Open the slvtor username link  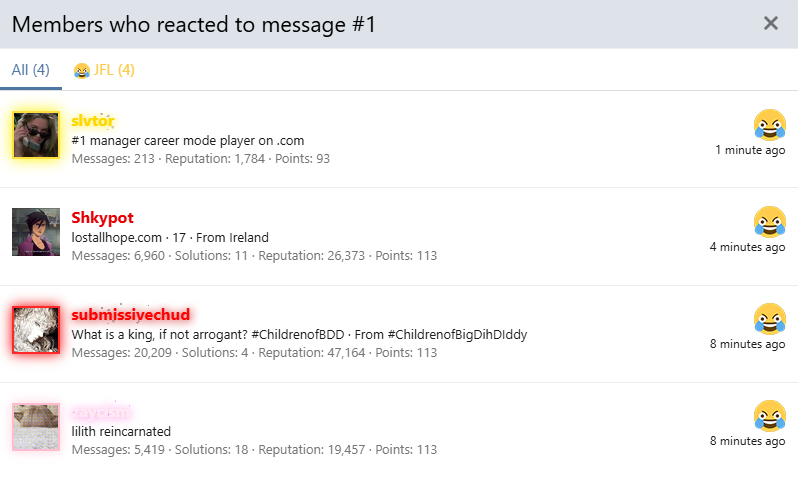click(x=93, y=121)
